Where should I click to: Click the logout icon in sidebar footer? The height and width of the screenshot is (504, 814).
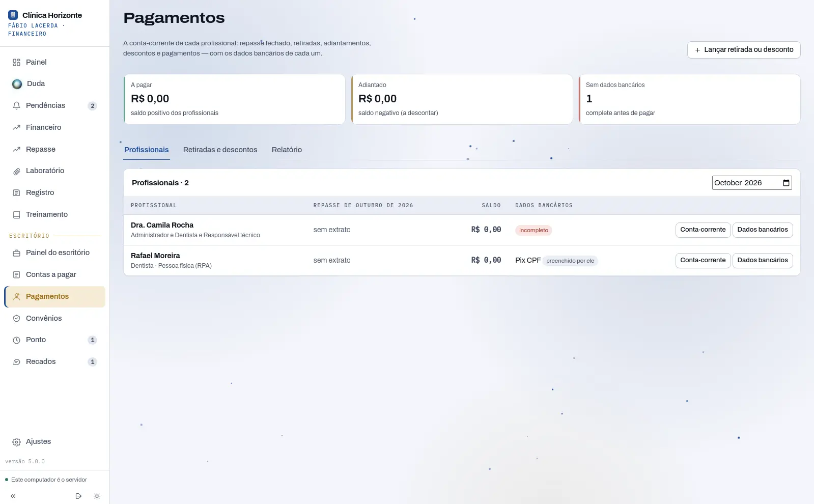pyautogui.click(x=78, y=496)
